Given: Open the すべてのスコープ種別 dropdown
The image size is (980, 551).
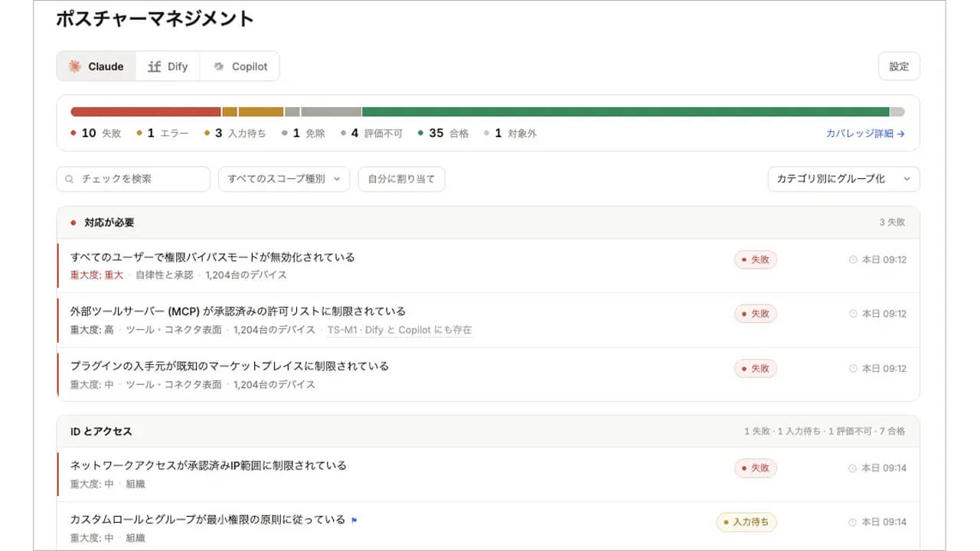Looking at the screenshot, I should click(284, 179).
